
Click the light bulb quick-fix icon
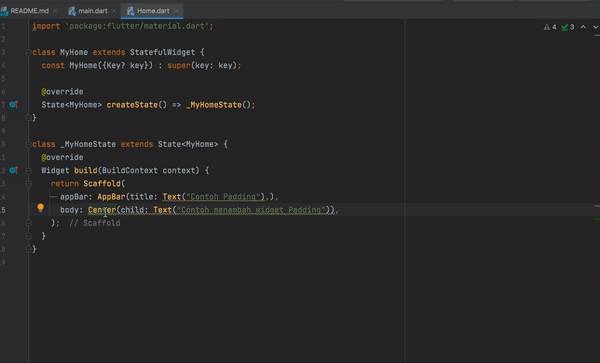tap(41, 208)
